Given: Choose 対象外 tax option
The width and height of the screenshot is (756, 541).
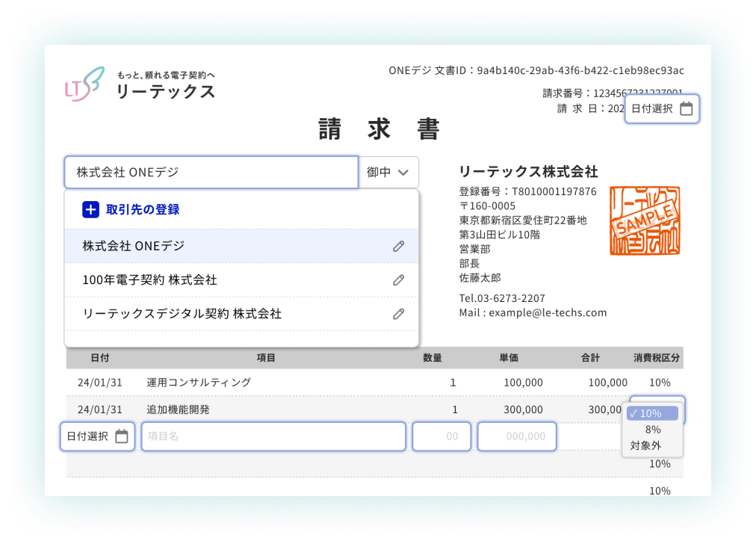Looking at the screenshot, I should [x=652, y=445].
